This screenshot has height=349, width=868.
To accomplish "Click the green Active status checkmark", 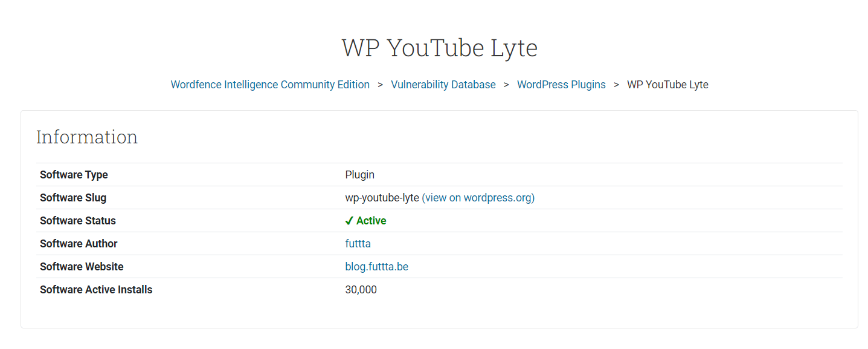I will click(x=349, y=220).
